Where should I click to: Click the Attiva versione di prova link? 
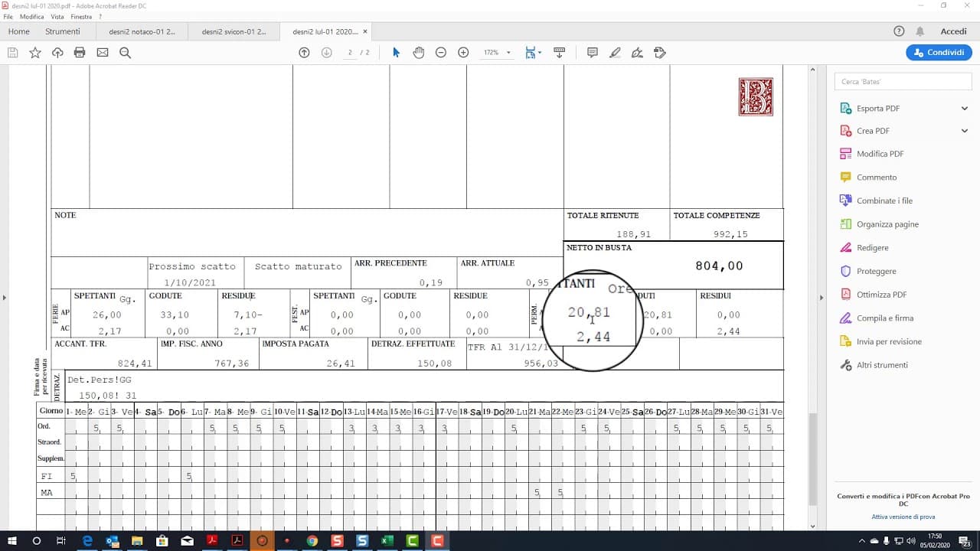tap(903, 517)
